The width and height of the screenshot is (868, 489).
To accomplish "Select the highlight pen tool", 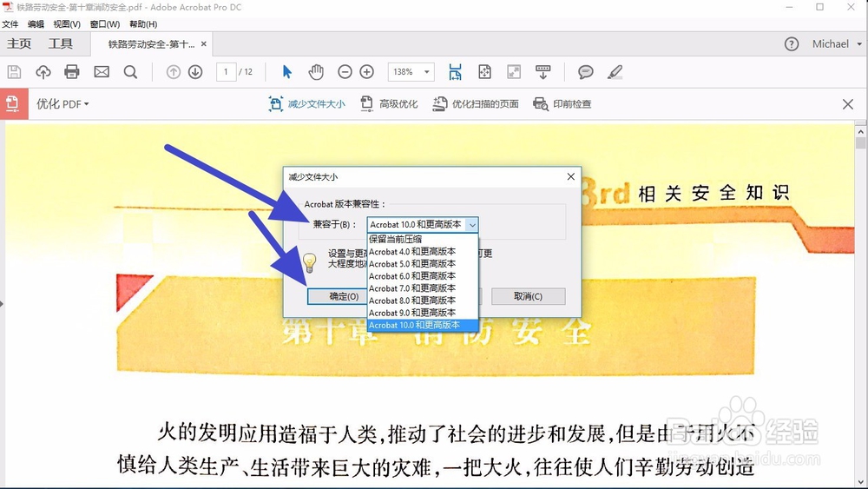I will 615,72.
